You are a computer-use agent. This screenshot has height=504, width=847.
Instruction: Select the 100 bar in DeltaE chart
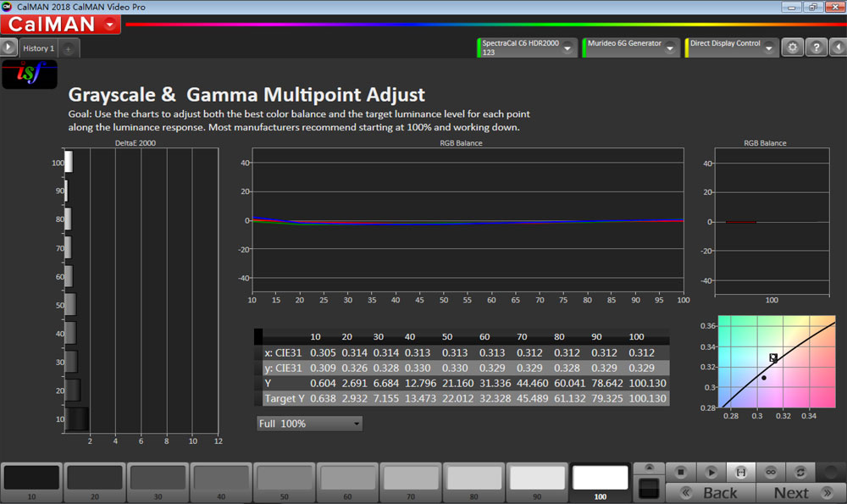click(x=69, y=162)
